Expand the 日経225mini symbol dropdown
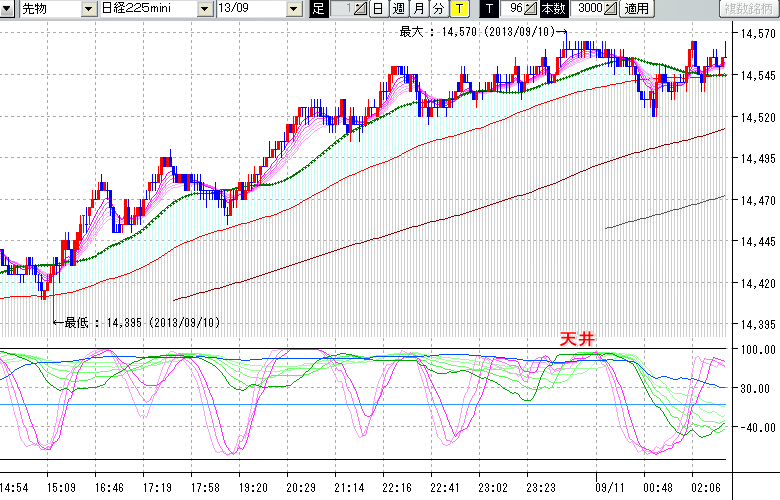Image resolution: width=780 pixels, height=500 pixels. tap(203, 9)
